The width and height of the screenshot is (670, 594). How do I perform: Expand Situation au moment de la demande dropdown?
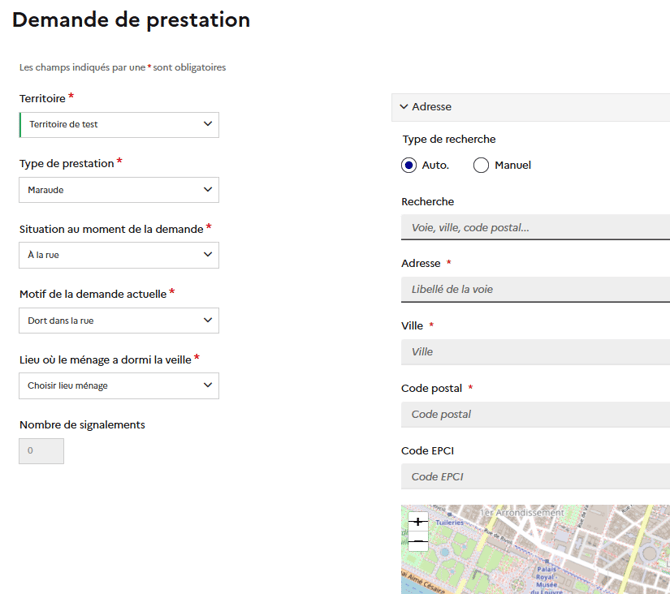pyautogui.click(x=119, y=255)
